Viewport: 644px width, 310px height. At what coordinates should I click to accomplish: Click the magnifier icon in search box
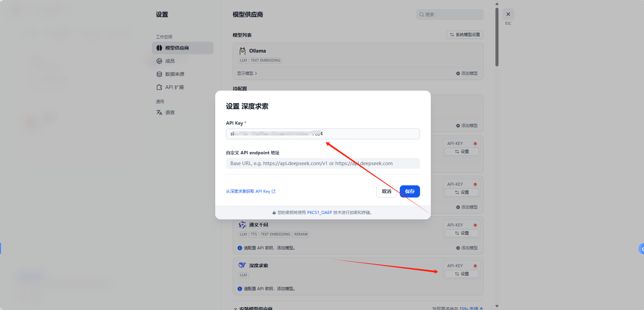coord(421,14)
